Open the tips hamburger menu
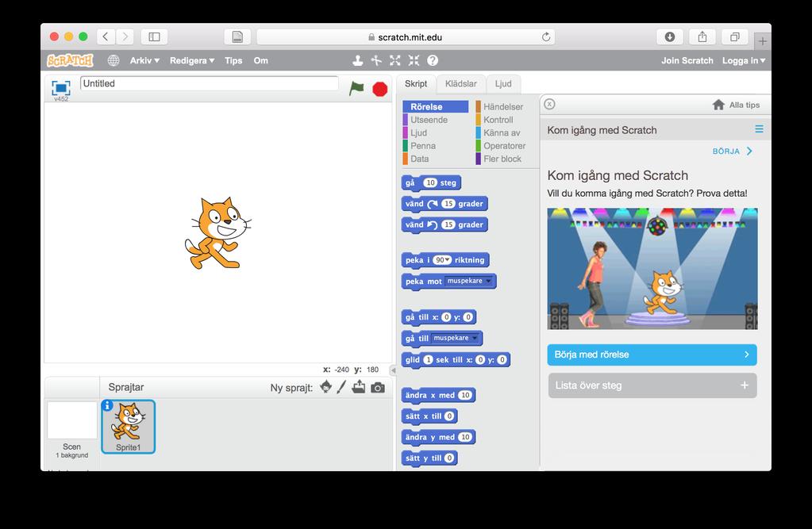This screenshot has height=529, width=812. (x=759, y=129)
